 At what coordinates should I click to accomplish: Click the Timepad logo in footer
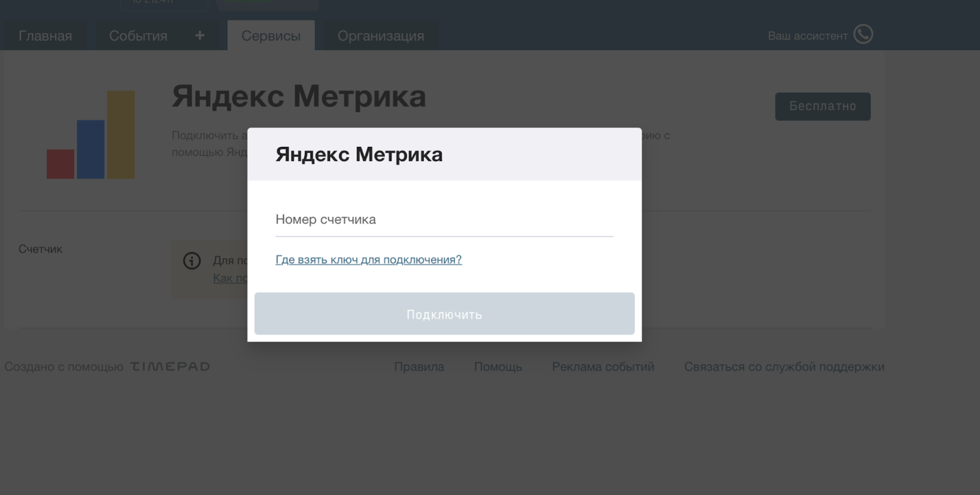170,366
